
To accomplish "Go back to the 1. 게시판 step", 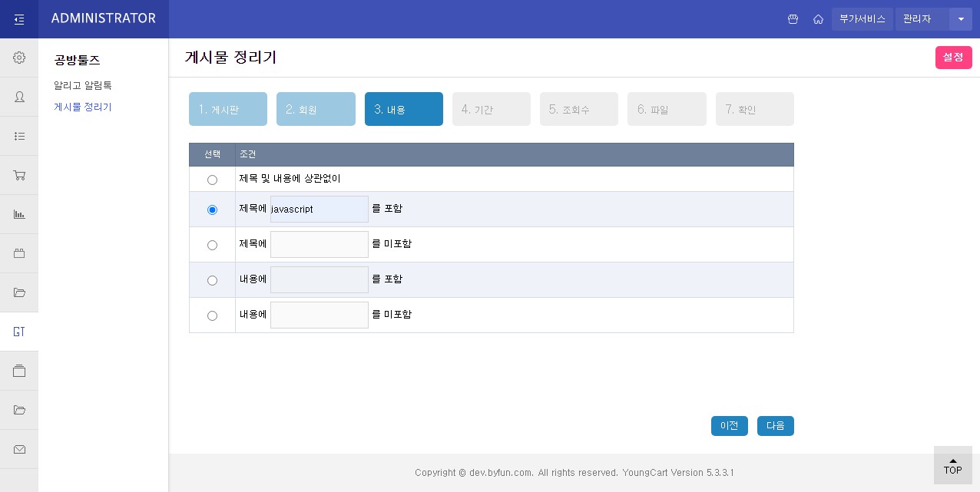I will point(227,109).
